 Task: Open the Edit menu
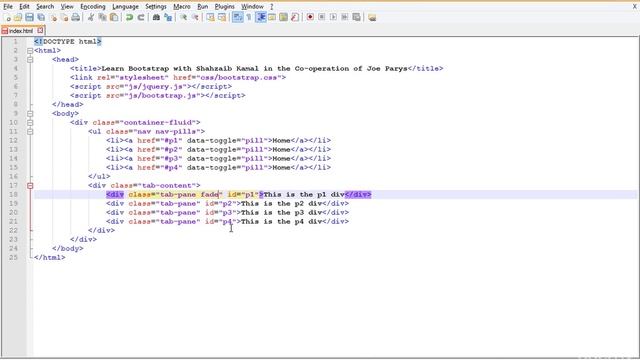24,7
